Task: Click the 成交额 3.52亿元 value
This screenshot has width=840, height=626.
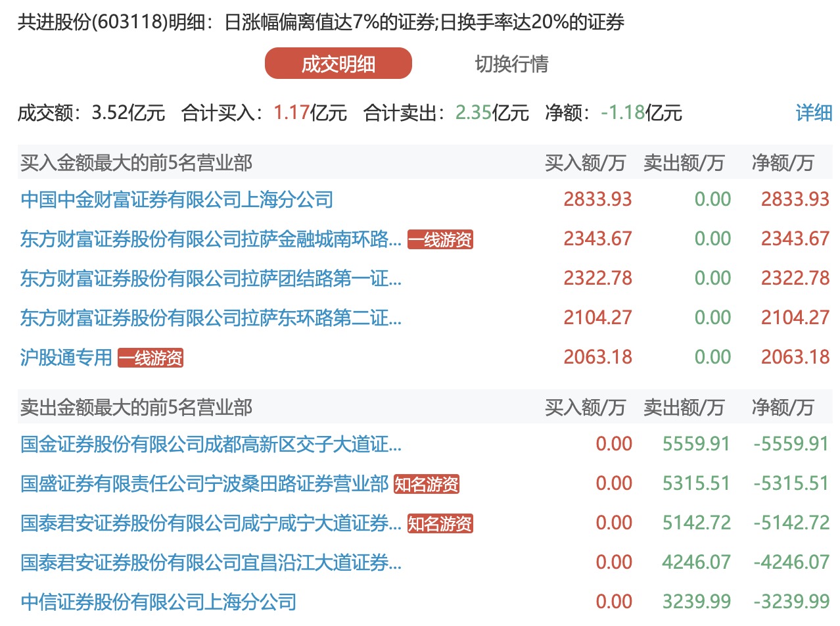Action: (x=129, y=113)
